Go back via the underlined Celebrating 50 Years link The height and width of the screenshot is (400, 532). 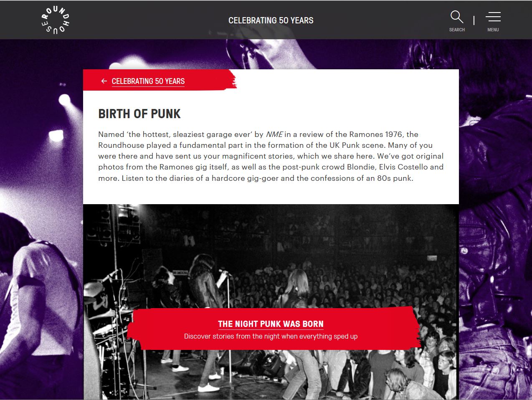point(148,81)
